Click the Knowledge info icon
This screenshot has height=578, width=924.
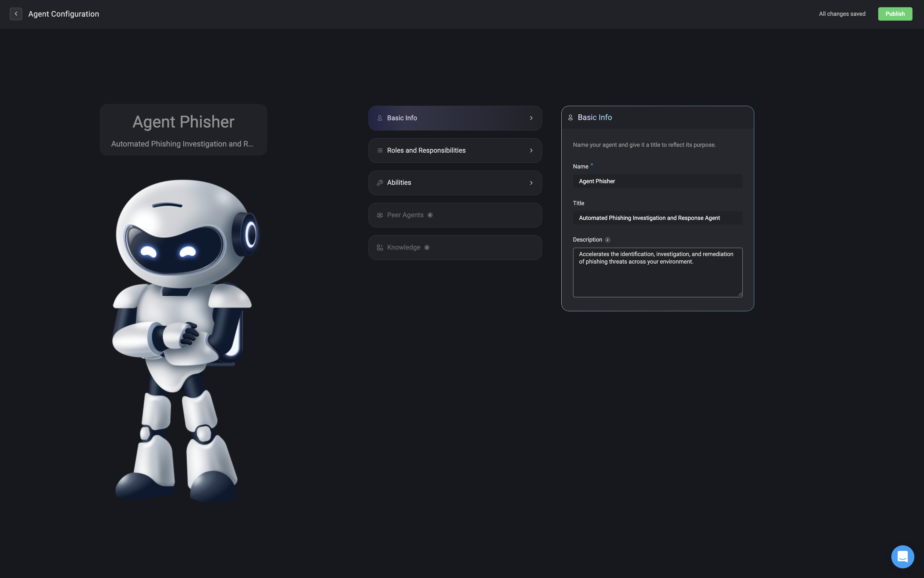click(426, 247)
